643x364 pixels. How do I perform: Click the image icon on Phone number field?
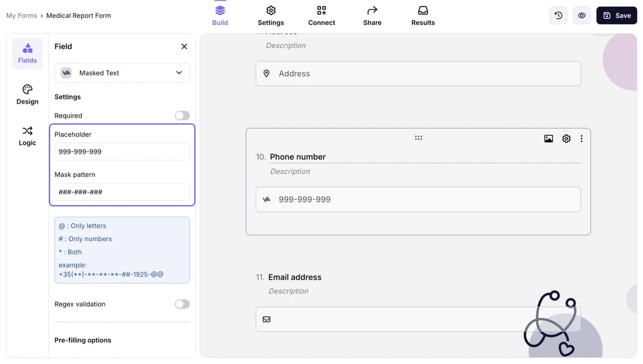[x=548, y=138]
